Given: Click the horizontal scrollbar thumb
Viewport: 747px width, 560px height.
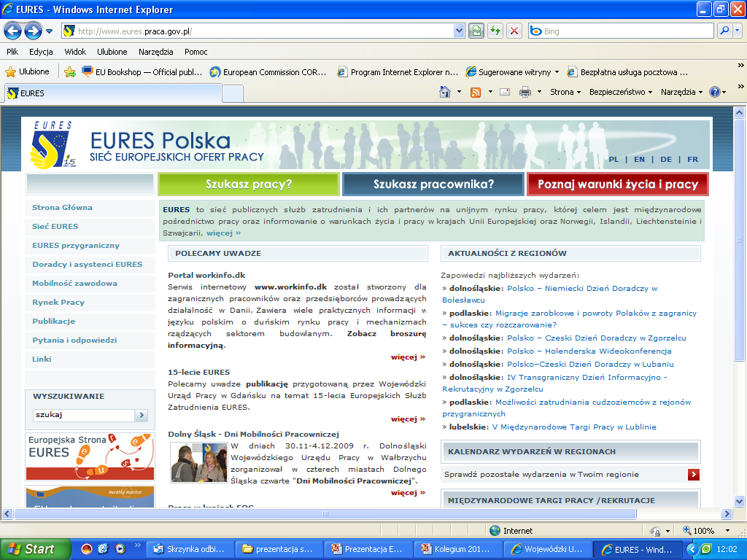Looking at the screenshot, I should pos(325,514).
